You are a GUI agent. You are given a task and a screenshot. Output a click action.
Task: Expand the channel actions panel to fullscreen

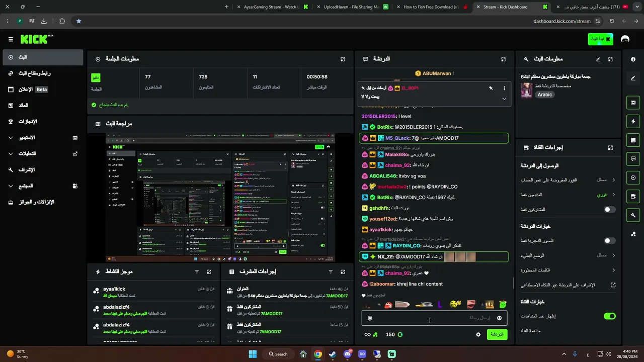pyautogui.click(x=610, y=148)
